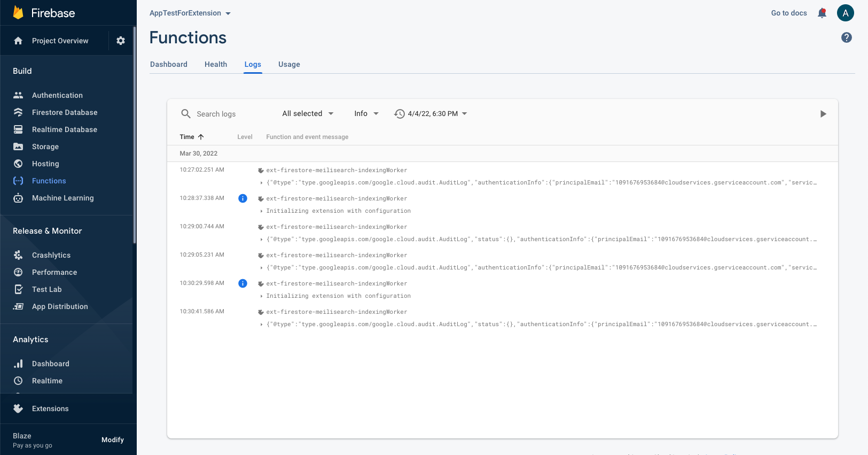Expand log message at 10:29:05.231 AM

pyautogui.click(x=261, y=268)
